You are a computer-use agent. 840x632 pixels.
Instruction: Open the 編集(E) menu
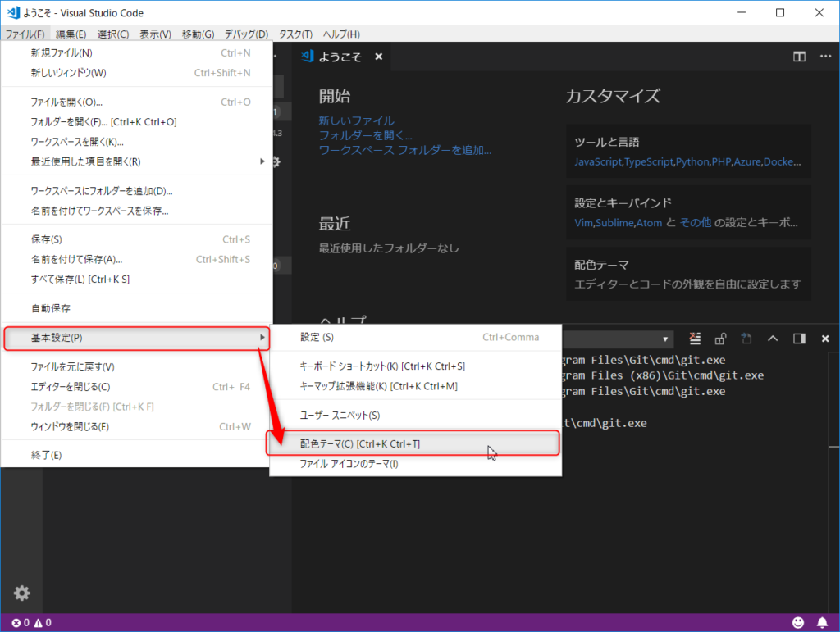pyautogui.click(x=71, y=34)
